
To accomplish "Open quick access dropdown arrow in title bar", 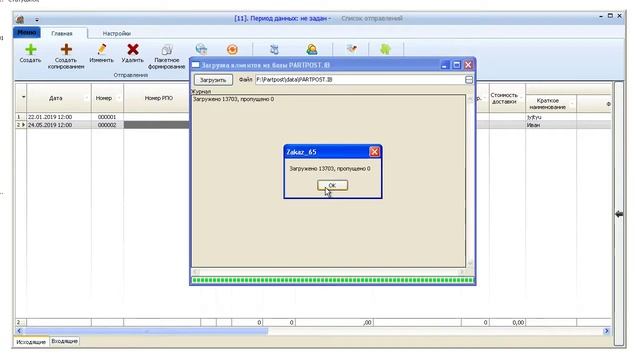I will (x=37, y=19).
